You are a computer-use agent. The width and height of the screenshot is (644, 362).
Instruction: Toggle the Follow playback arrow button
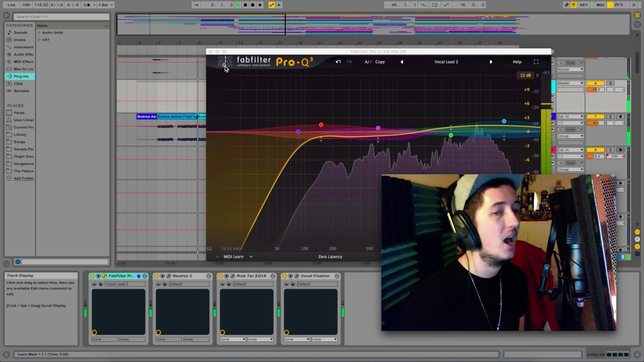tap(196, 5)
